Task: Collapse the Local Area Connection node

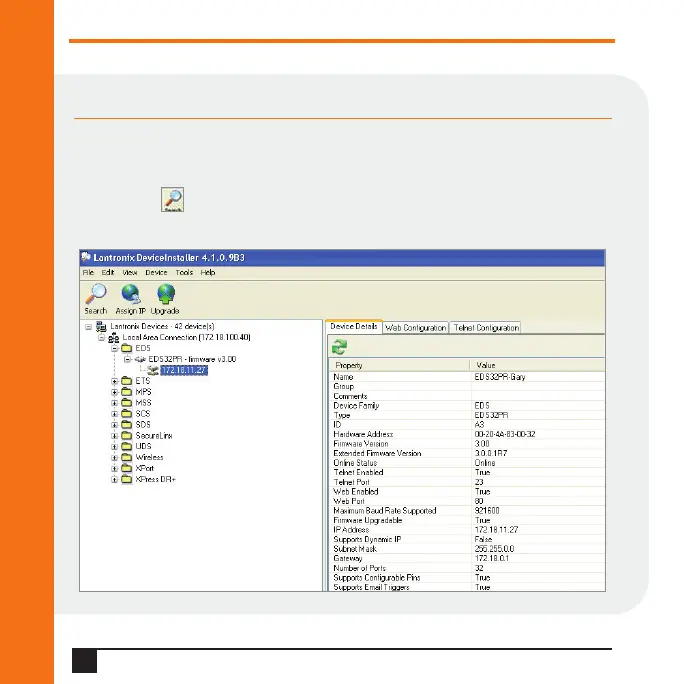Action: tap(101, 338)
